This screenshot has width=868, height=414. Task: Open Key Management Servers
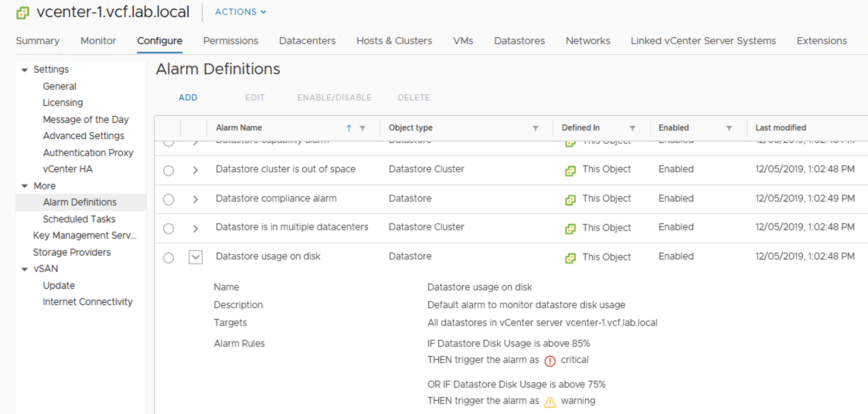pyautogui.click(x=85, y=236)
